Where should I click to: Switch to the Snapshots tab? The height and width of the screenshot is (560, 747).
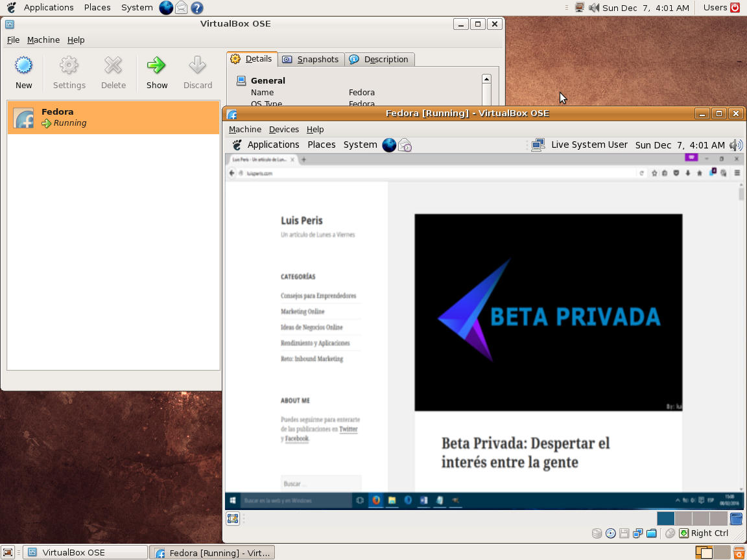click(x=311, y=60)
